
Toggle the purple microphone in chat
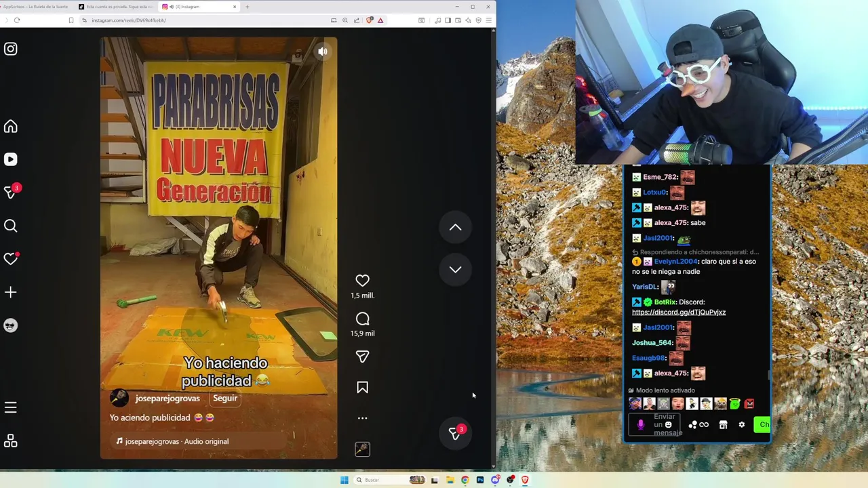[x=640, y=425]
